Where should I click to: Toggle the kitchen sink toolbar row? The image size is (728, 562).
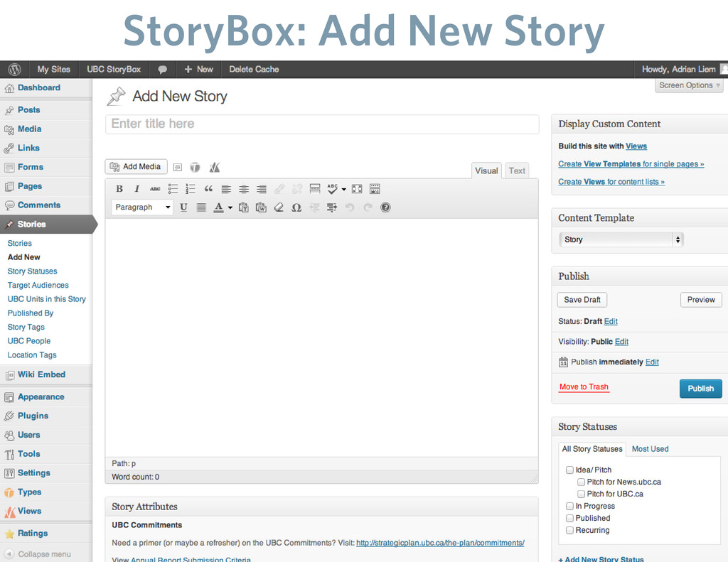pyautogui.click(x=375, y=189)
